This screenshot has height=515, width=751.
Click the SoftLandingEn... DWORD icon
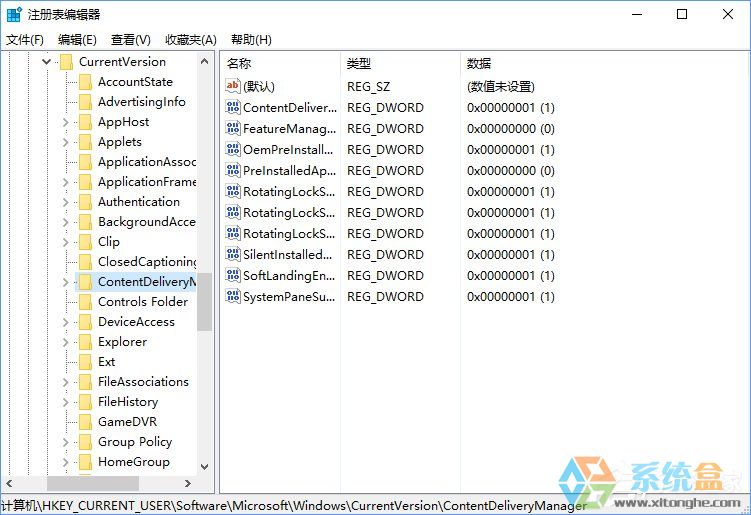233,275
